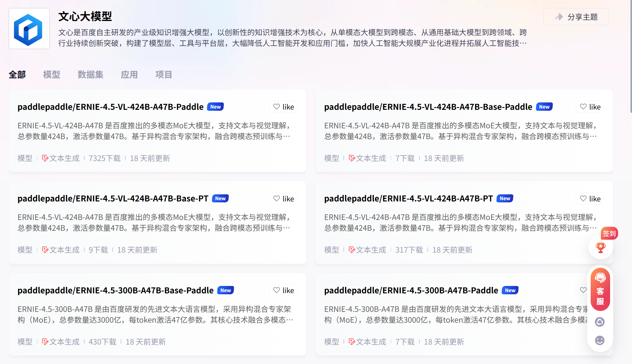Click New badge on ERNIE-4.5-300B-A47B-Paddle
632x364 pixels.
tap(510, 290)
